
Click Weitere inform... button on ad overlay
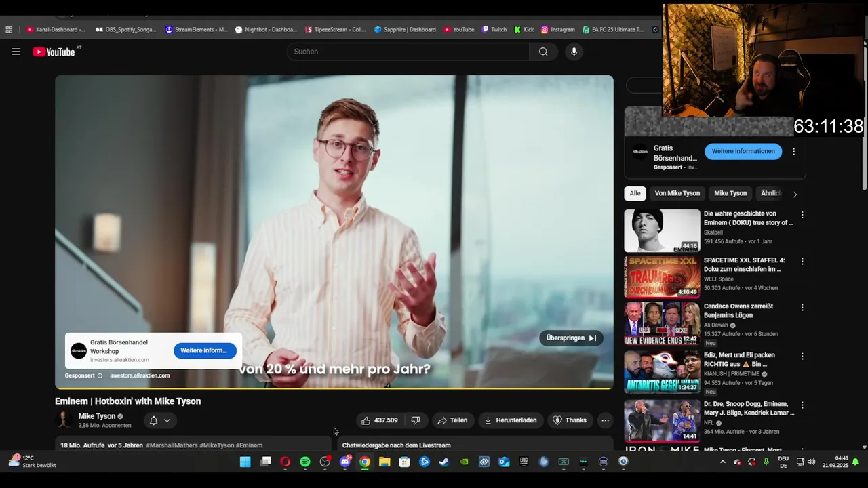204,350
